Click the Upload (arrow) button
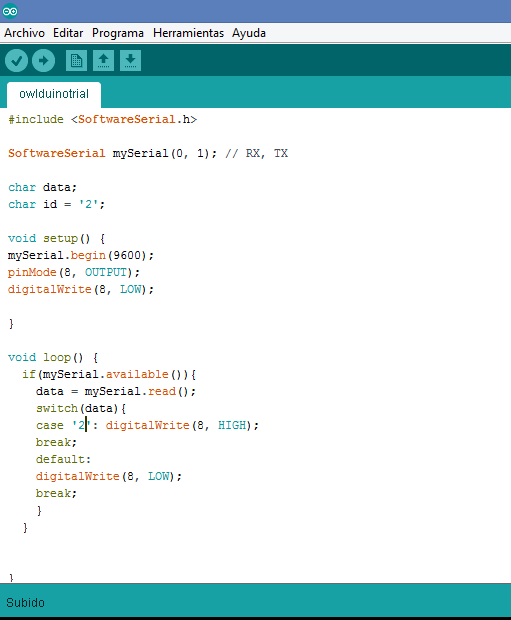This screenshot has width=511, height=620. pyautogui.click(x=44, y=60)
